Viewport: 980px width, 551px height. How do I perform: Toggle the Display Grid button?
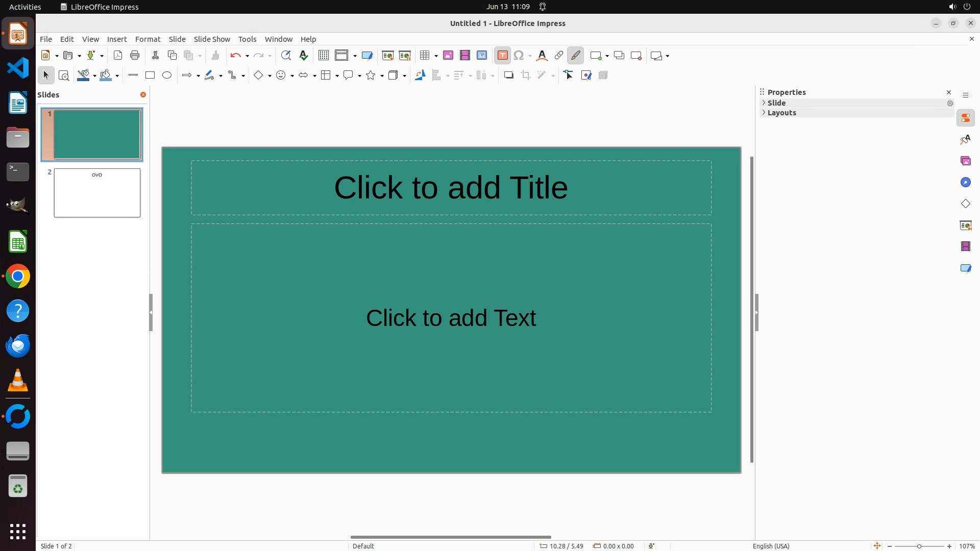tap(324, 56)
